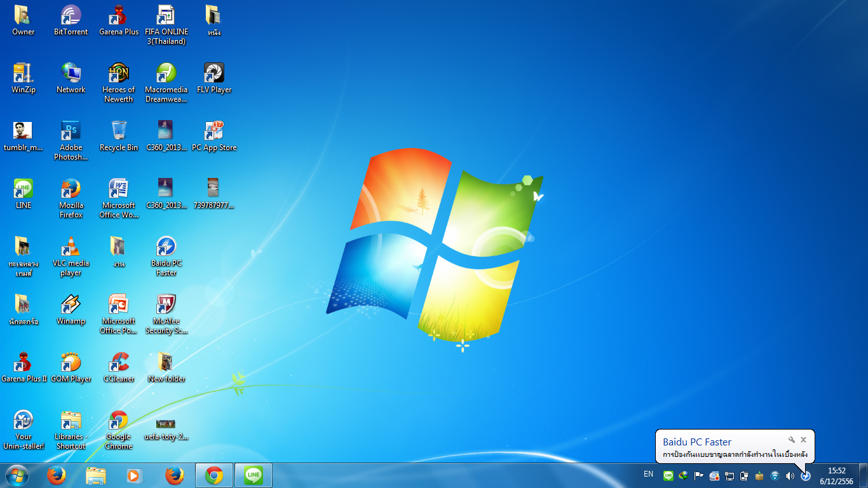Select the C360_2013 file beside Office Word
Image resolution: width=868 pixels, height=488 pixels.
coord(166,194)
